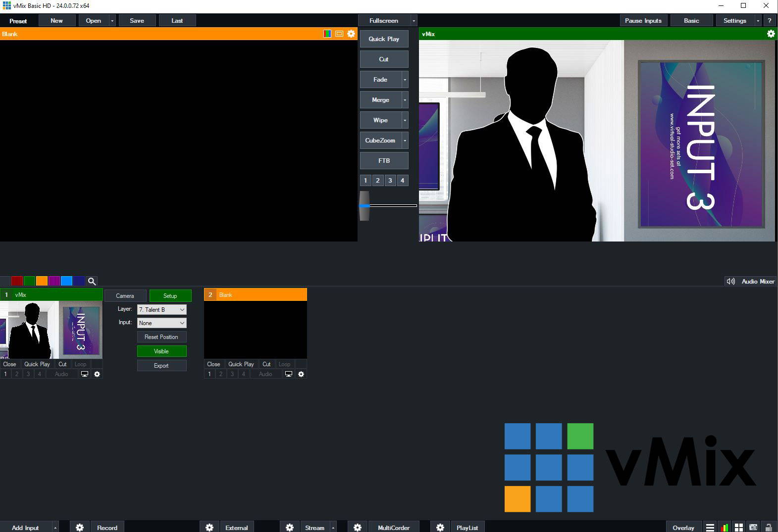
Task: Click the transition T-bar slider handle
Action: click(364, 205)
